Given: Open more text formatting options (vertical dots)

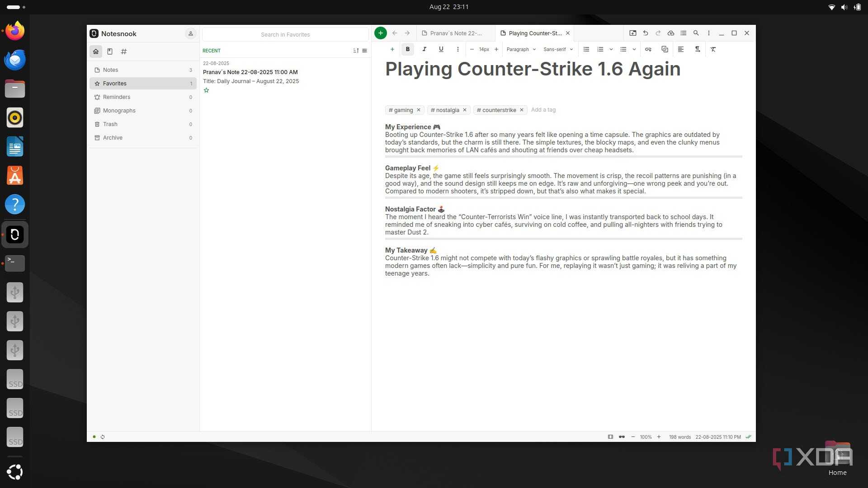Looking at the screenshot, I should [458, 49].
